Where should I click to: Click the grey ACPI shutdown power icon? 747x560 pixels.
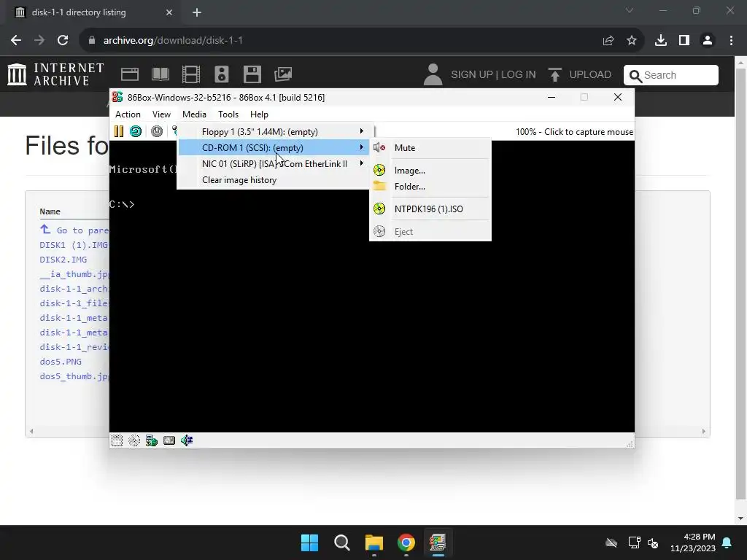pos(157,131)
